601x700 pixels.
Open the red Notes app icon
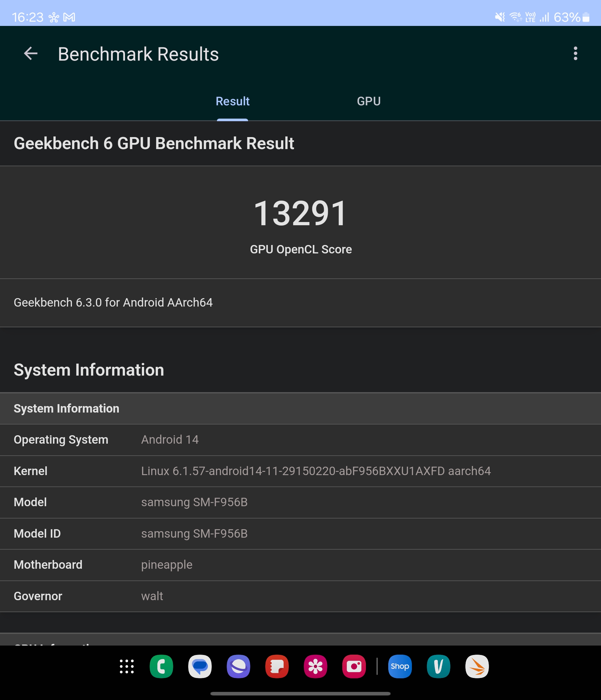coord(277,667)
